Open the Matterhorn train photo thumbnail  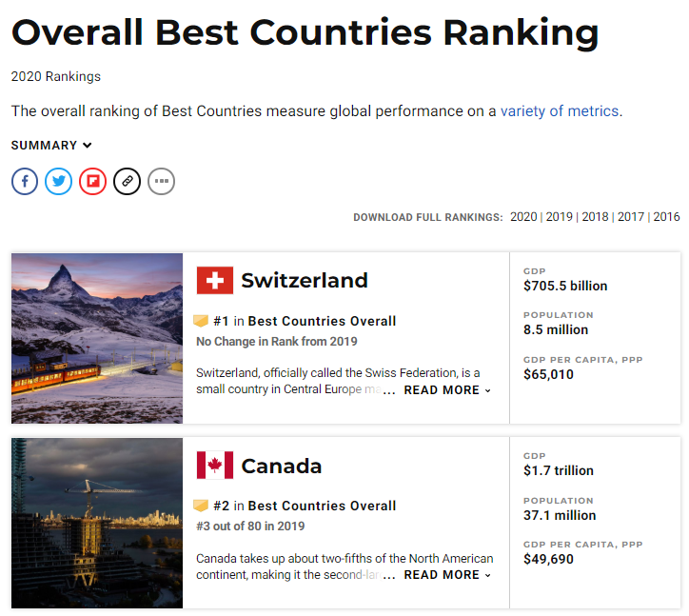coord(97,338)
